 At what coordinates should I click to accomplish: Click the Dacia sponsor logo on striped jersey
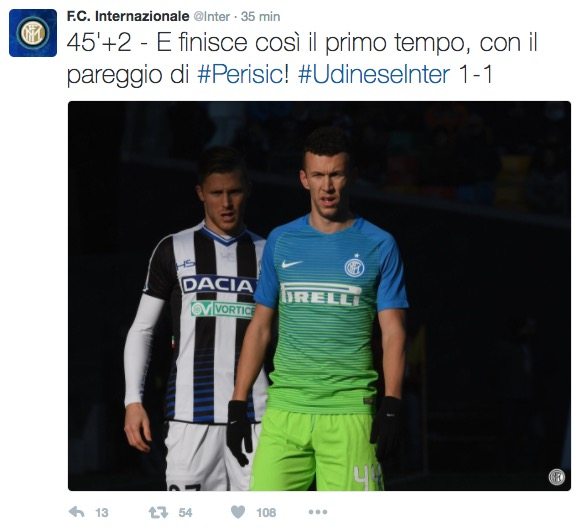[218, 285]
